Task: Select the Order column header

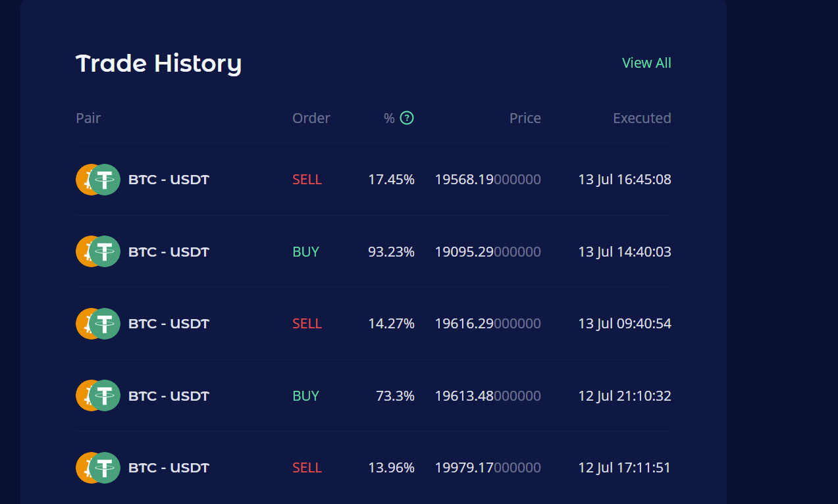Action: click(x=311, y=118)
